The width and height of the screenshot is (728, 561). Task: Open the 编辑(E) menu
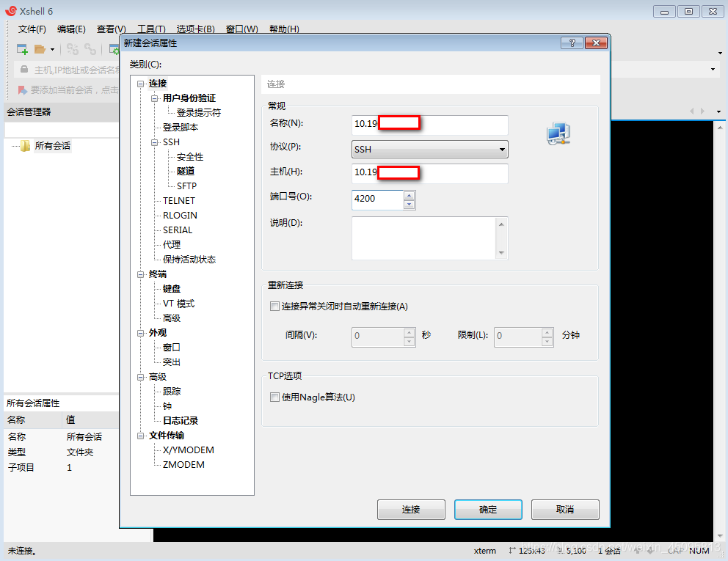pyautogui.click(x=71, y=29)
